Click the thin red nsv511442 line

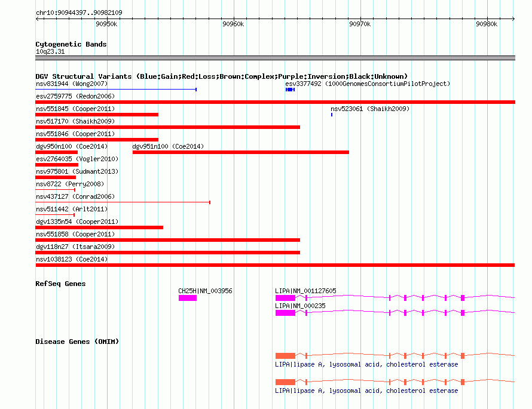55,215
